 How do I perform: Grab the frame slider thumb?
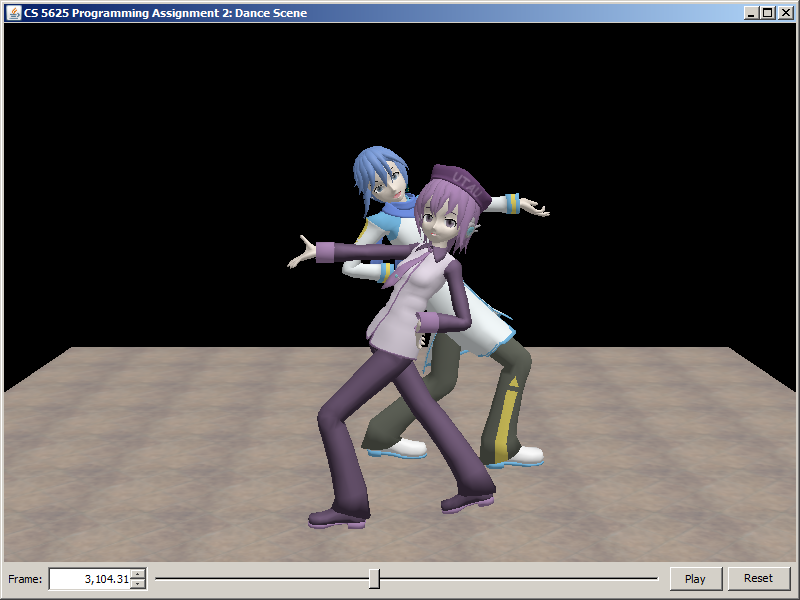click(x=374, y=578)
